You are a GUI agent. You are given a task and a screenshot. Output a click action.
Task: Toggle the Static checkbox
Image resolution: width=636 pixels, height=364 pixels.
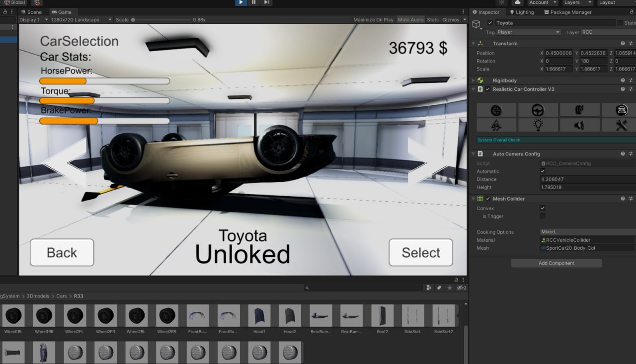pyautogui.click(x=620, y=23)
